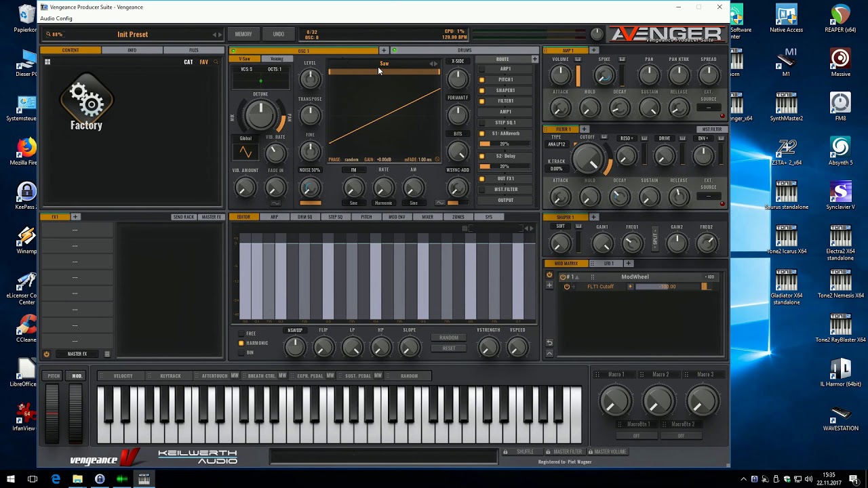Switch to the DRM SQ tab
868x488 pixels.
coord(305,217)
